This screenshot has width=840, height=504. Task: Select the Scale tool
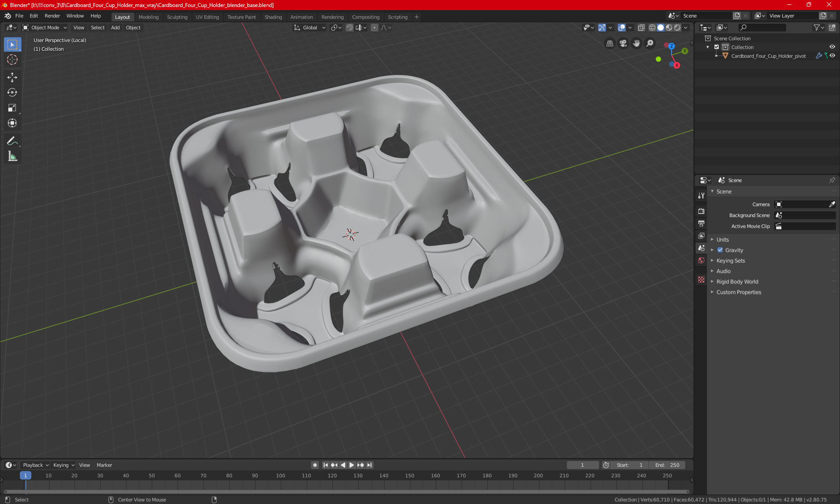tap(12, 108)
